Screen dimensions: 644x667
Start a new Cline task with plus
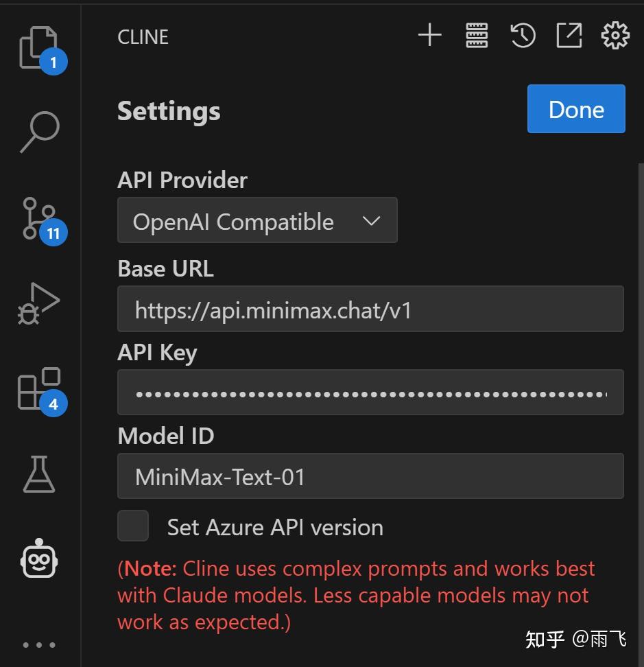[430, 36]
